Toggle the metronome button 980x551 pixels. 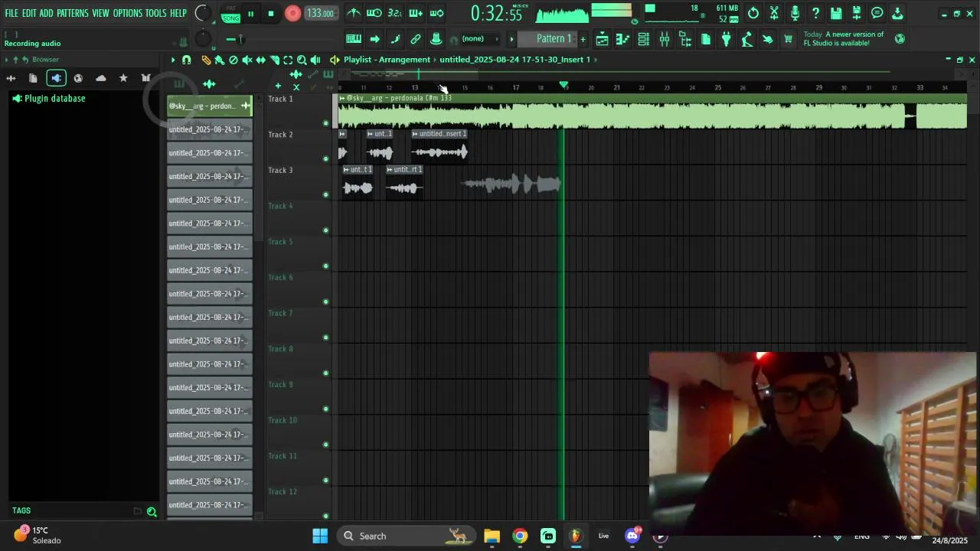click(354, 13)
